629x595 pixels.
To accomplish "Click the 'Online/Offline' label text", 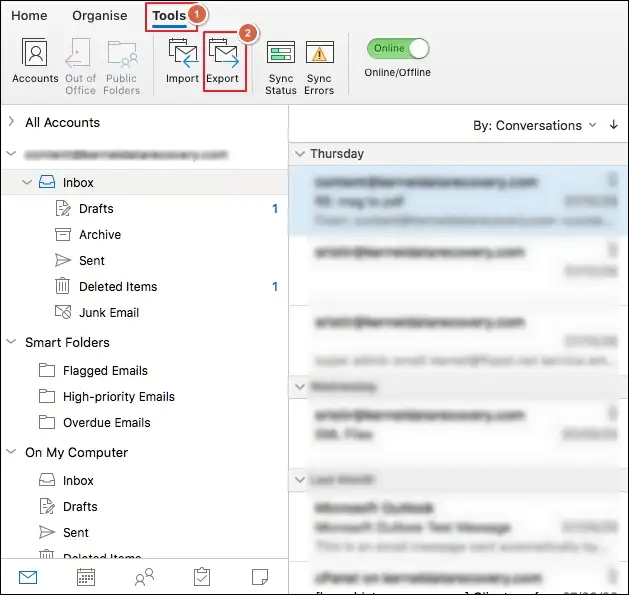I will [x=398, y=72].
